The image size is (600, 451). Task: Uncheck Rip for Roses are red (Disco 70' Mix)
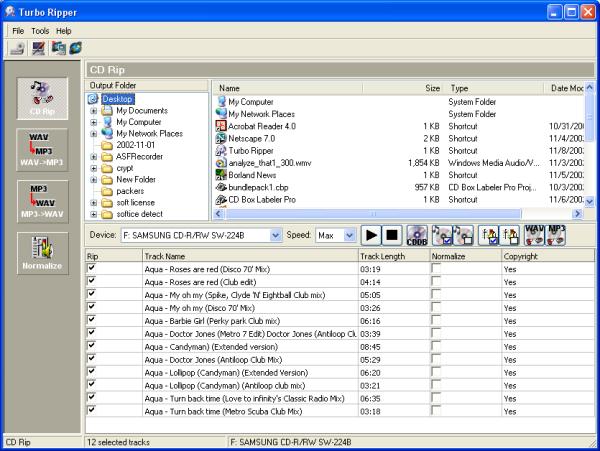(x=91, y=268)
